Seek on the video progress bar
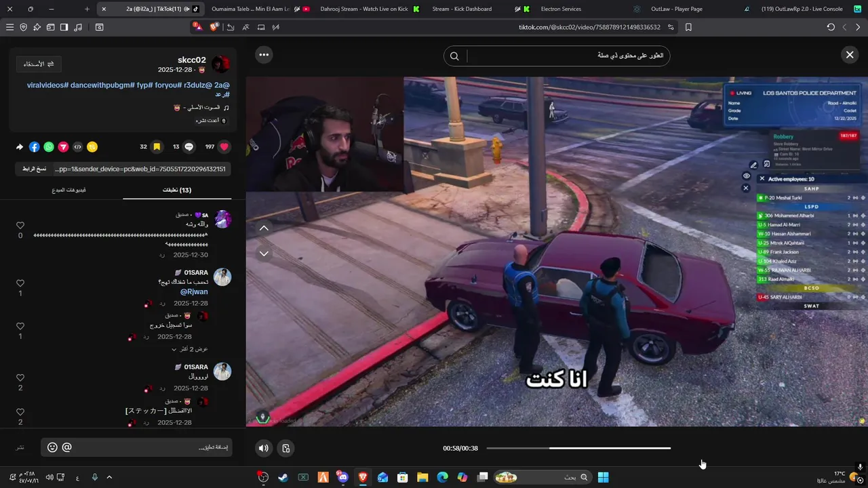Screen dimensions: 868x488 click(578, 448)
